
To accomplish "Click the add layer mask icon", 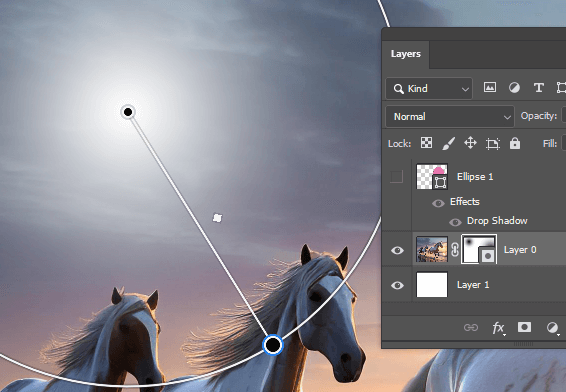I will coord(524,327).
